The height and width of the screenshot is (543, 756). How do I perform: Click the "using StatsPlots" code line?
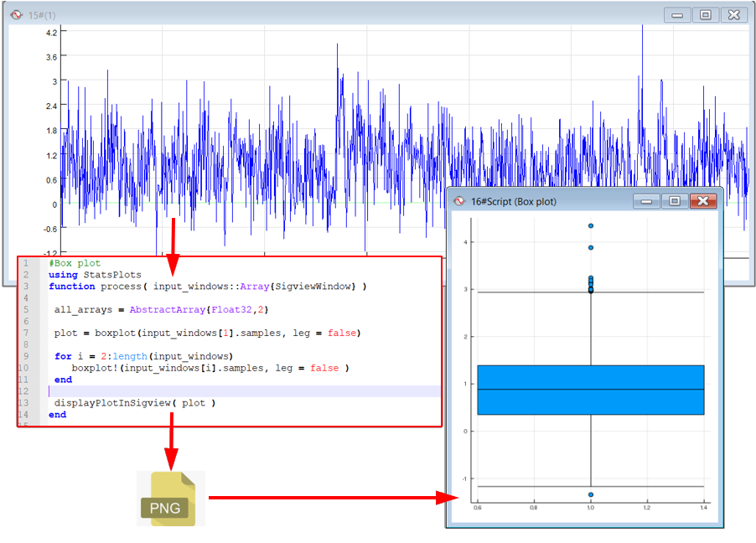click(95, 275)
